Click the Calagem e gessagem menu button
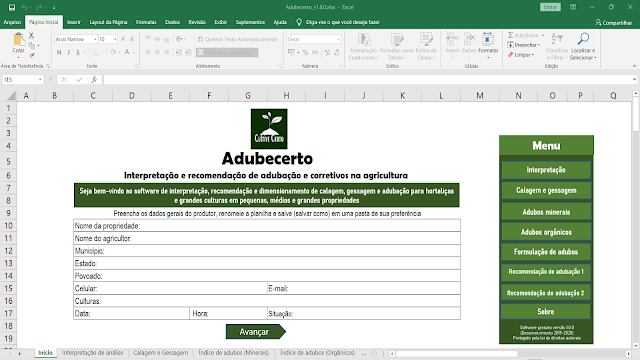Image resolution: width=640 pixels, height=360 pixels. pyautogui.click(x=546, y=190)
